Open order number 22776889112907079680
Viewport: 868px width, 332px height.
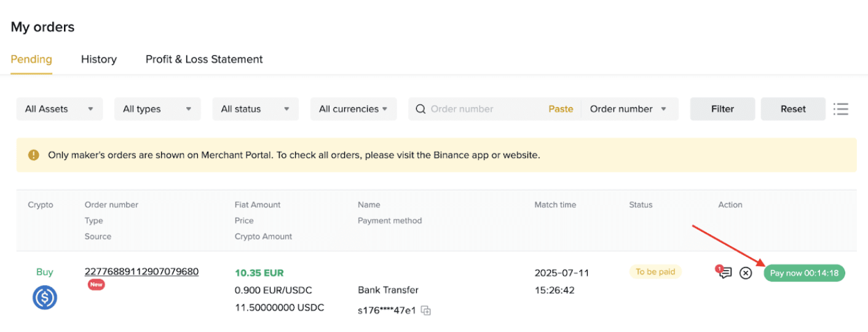[141, 271]
